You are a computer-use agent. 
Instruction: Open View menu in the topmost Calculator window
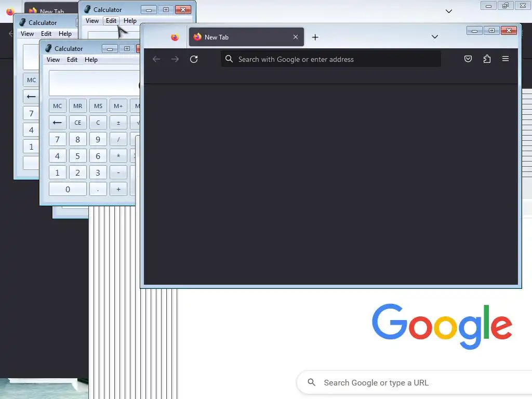pyautogui.click(x=92, y=21)
